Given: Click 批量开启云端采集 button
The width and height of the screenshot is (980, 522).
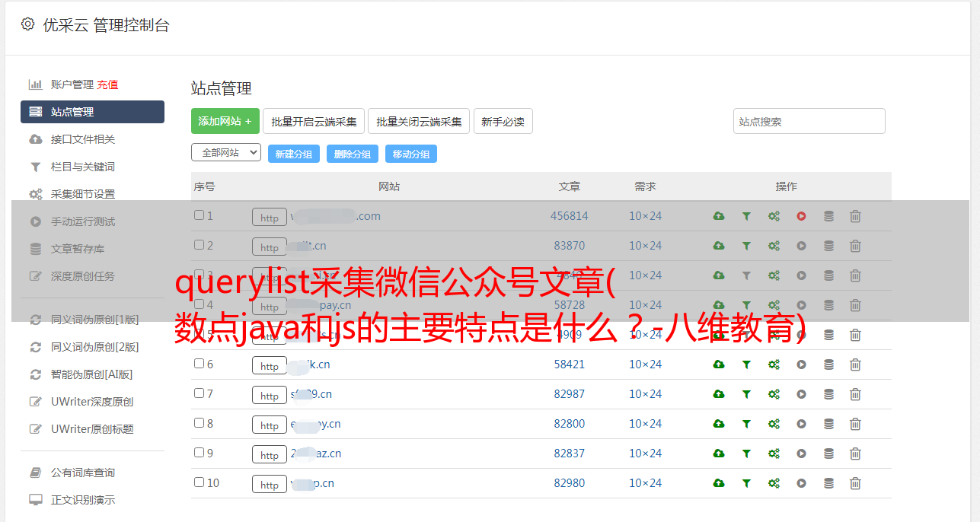Looking at the screenshot, I should [314, 121].
